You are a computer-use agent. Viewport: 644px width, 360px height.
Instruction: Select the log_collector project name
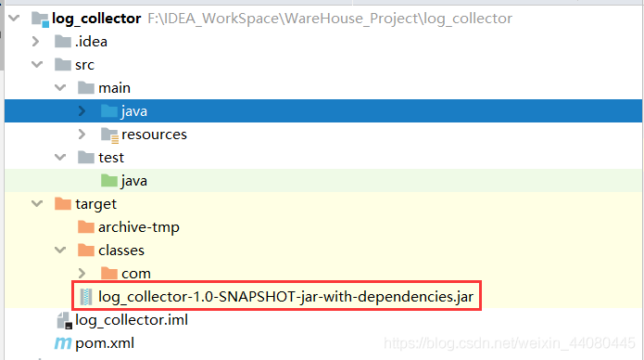click(96, 19)
